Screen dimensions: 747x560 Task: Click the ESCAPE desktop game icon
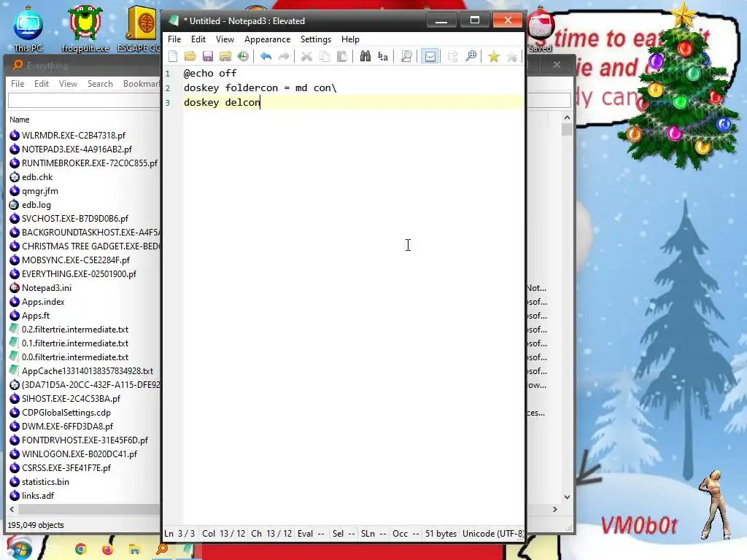coord(139,28)
